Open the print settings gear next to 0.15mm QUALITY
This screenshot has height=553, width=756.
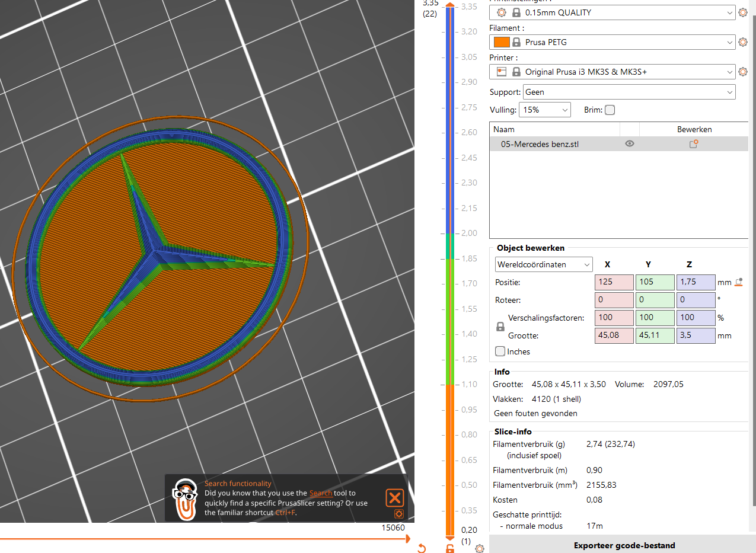[x=743, y=12]
